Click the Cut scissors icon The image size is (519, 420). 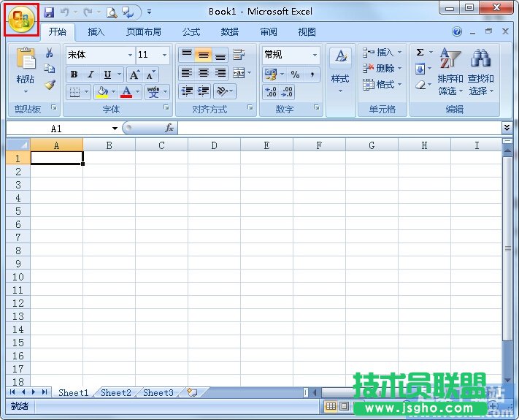click(x=50, y=53)
